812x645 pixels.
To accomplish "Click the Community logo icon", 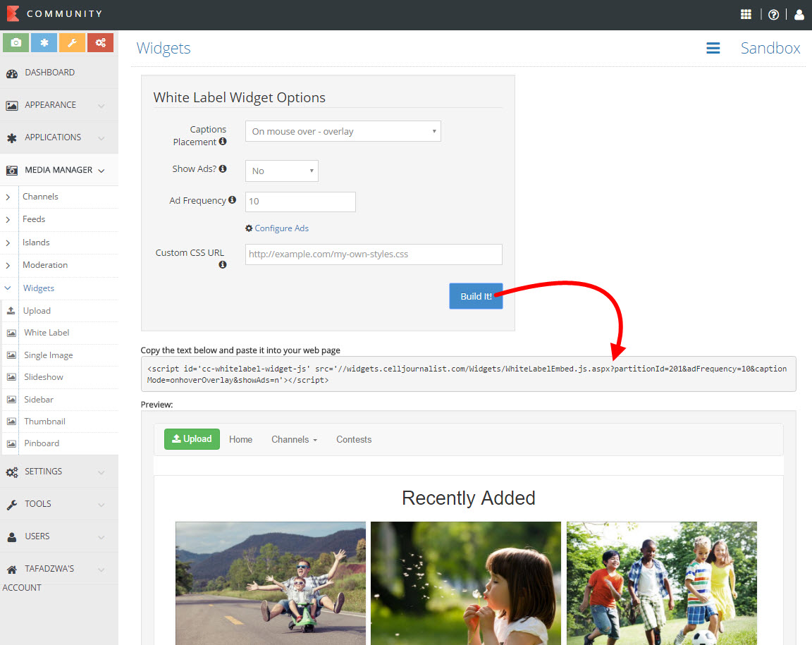I will (13, 13).
